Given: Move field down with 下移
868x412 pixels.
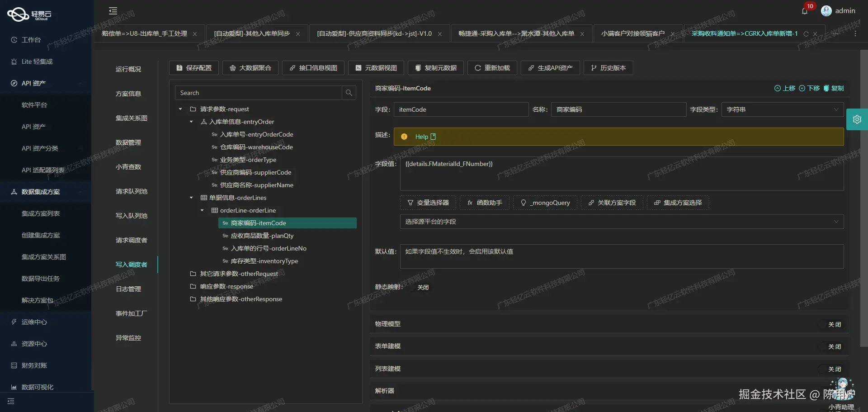Looking at the screenshot, I should (x=809, y=88).
